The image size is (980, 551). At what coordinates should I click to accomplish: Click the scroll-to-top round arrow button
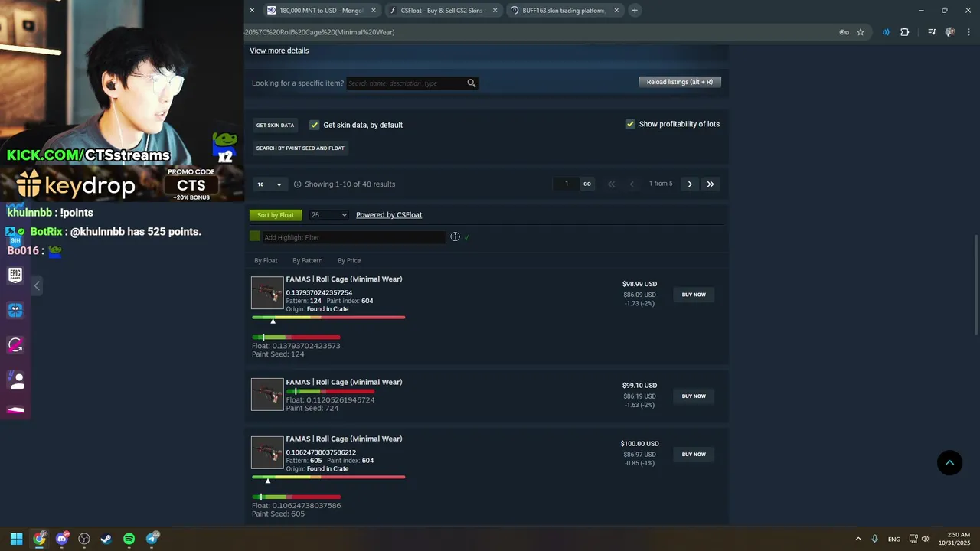[949, 462]
